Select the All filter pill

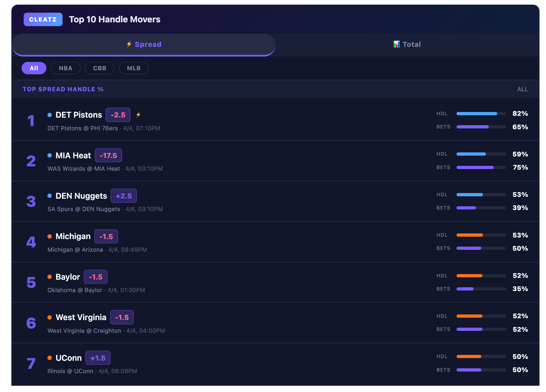click(34, 68)
